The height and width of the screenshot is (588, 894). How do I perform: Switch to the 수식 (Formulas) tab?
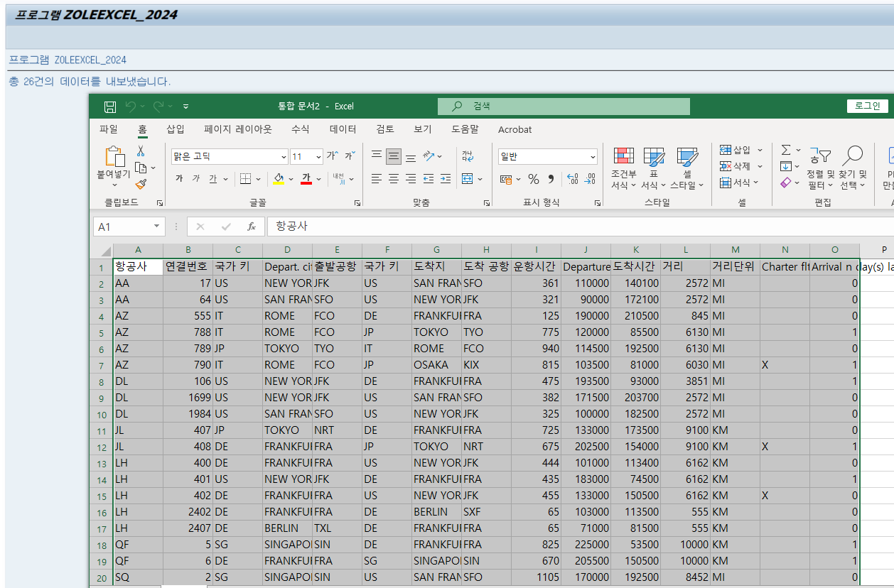click(301, 129)
